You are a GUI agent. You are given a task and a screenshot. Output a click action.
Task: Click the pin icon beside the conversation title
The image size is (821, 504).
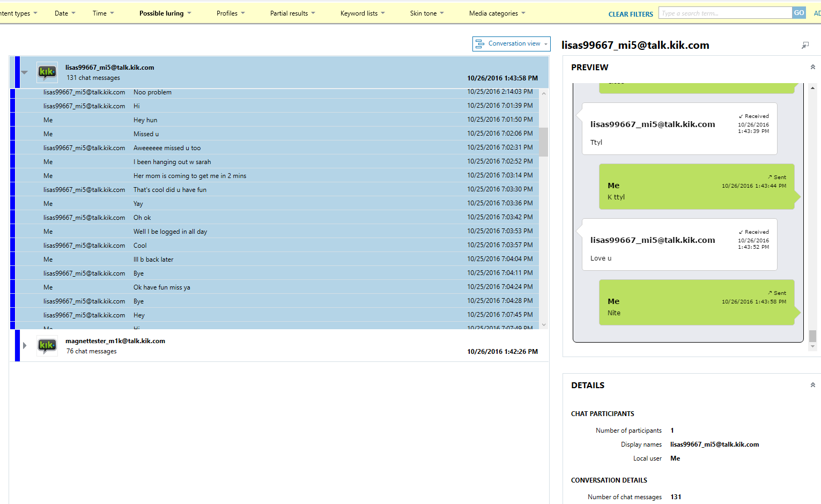(805, 46)
